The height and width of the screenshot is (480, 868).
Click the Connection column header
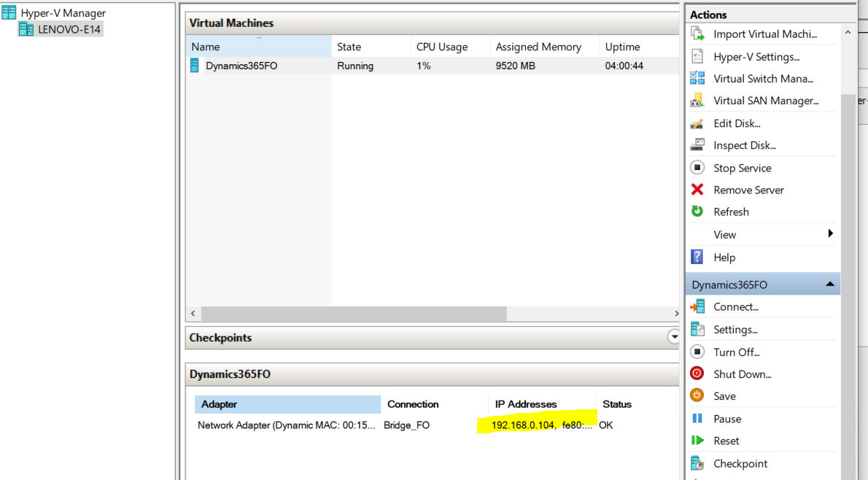(413, 404)
